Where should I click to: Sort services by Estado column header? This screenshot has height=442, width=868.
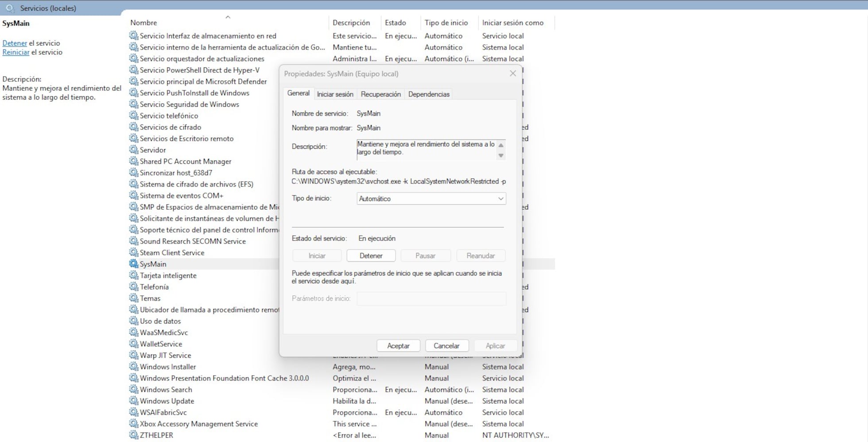click(x=395, y=23)
